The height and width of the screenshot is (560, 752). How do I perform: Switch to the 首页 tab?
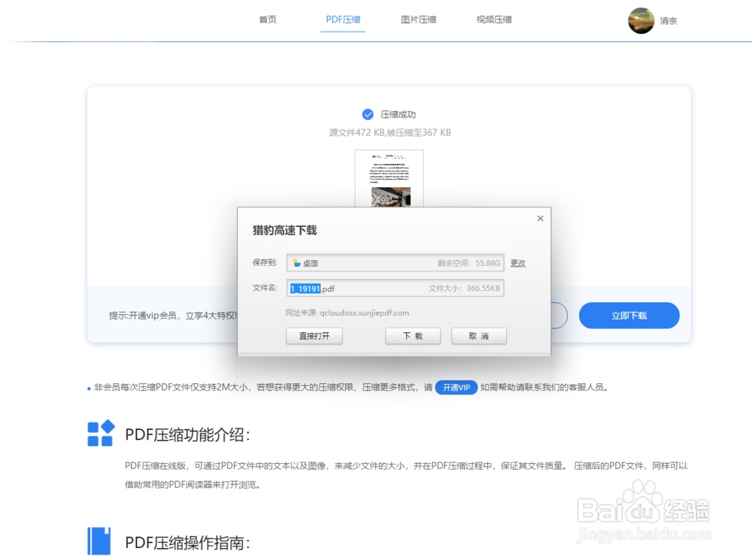click(267, 20)
